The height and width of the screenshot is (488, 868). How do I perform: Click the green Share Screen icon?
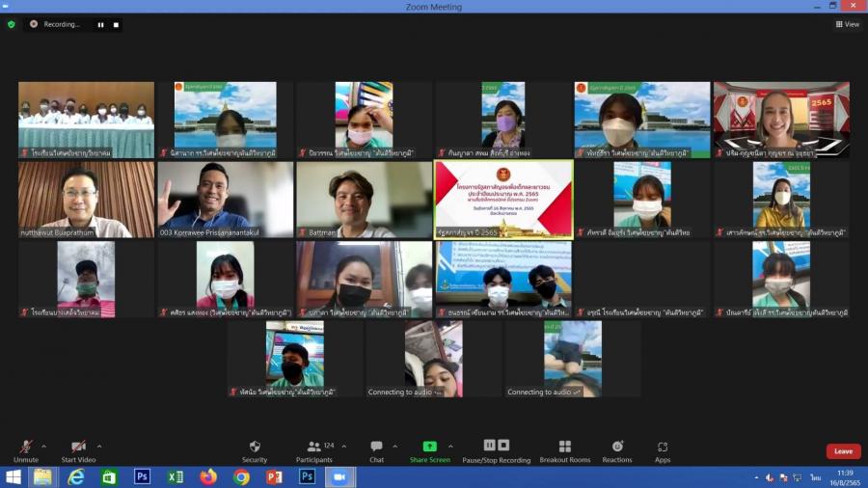tap(429, 447)
